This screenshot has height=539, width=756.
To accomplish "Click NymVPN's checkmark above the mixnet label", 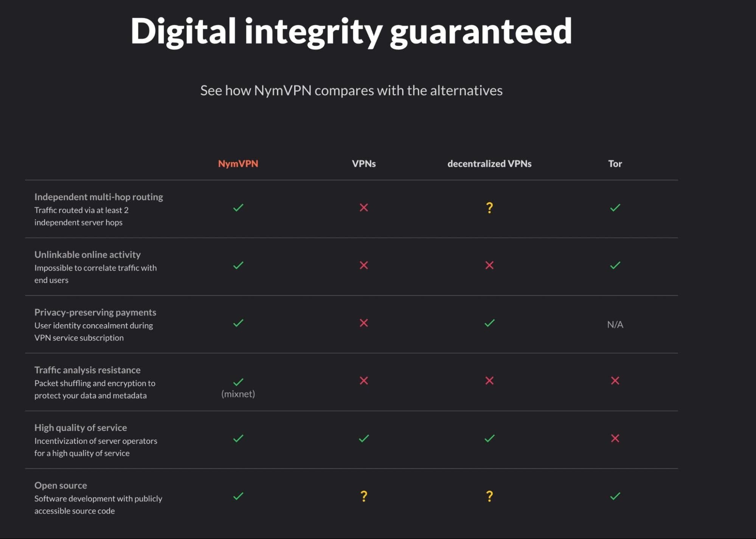I will [238, 382].
